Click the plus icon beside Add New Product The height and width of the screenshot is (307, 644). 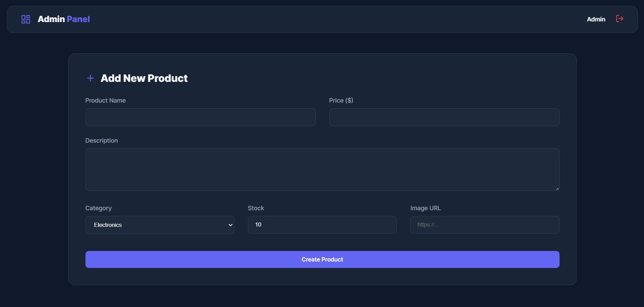[x=91, y=78]
